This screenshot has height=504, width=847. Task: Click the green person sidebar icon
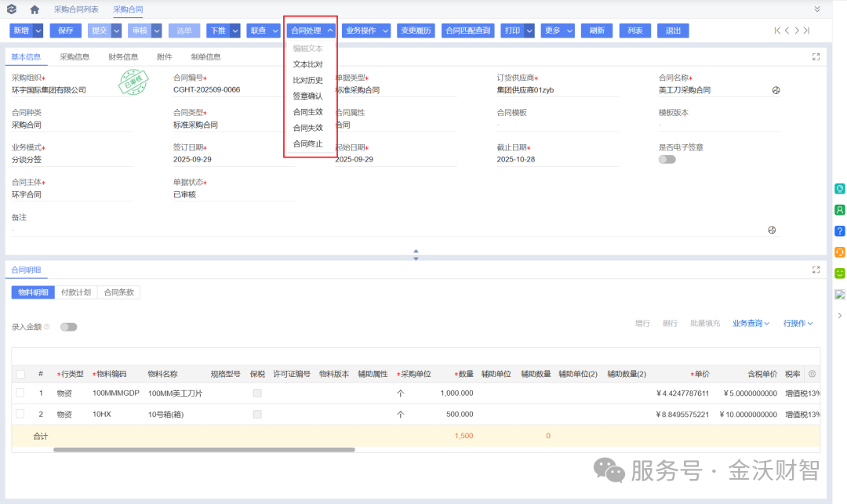tap(839, 210)
